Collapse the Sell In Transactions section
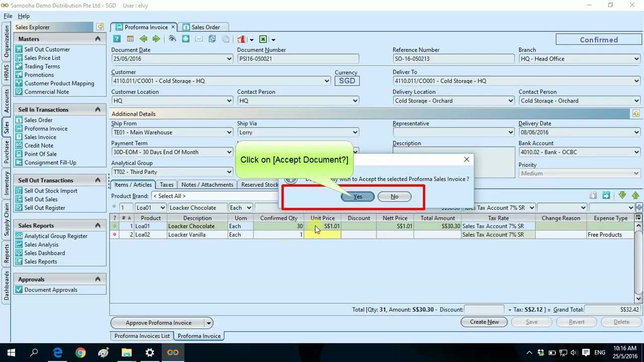This screenshot has width=644, height=362. tap(98, 109)
